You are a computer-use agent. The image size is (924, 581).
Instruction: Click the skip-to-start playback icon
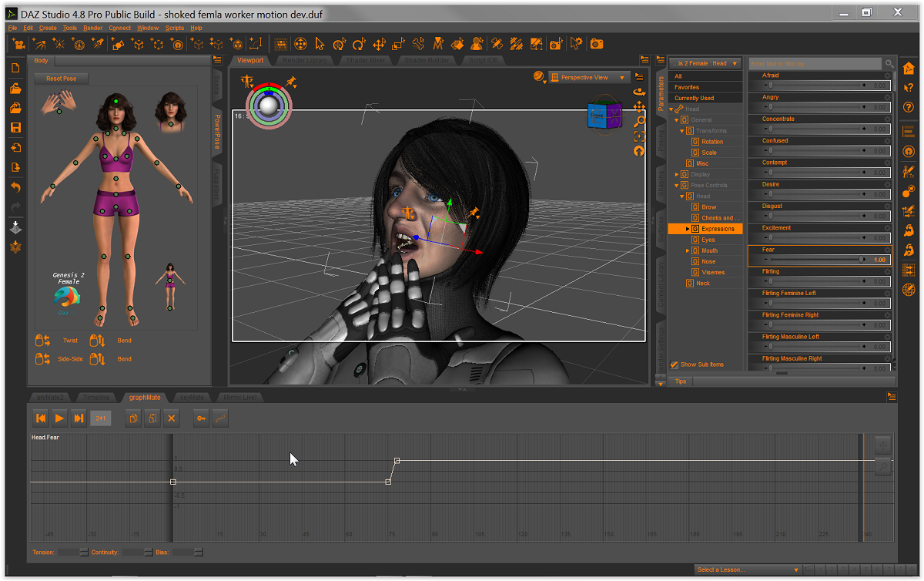click(40, 418)
